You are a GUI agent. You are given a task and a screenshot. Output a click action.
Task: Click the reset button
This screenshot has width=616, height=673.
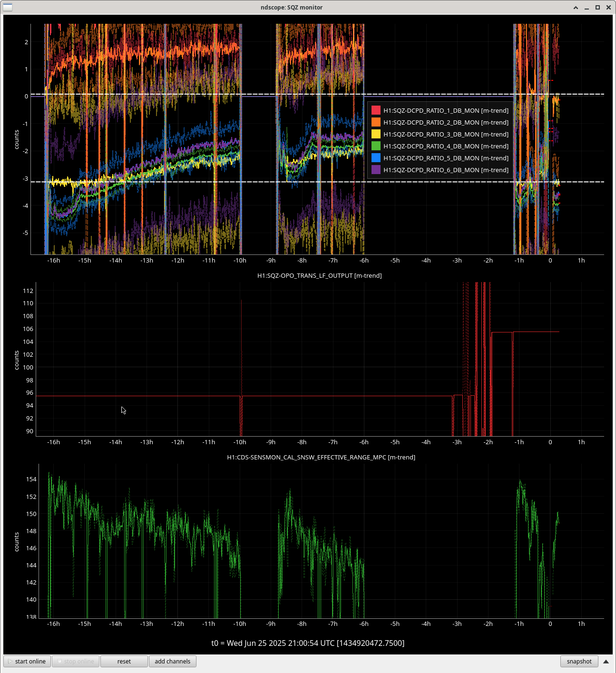pyautogui.click(x=124, y=661)
